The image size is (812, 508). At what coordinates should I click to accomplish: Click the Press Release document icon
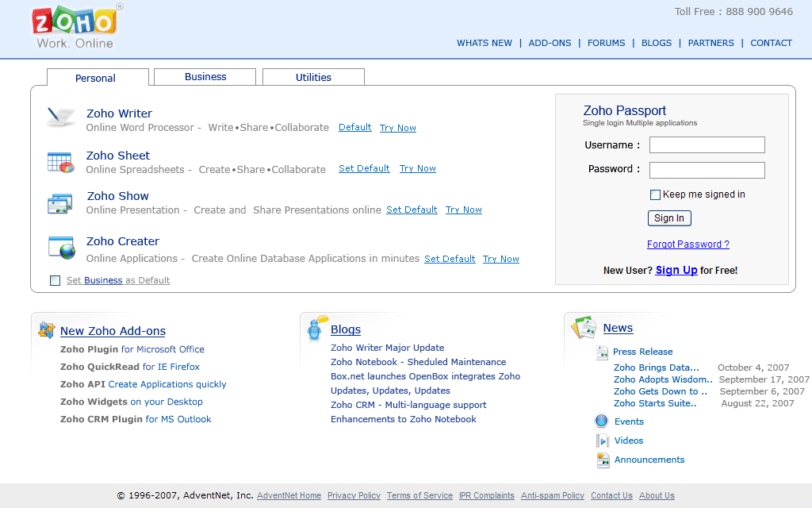coord(602,352)
